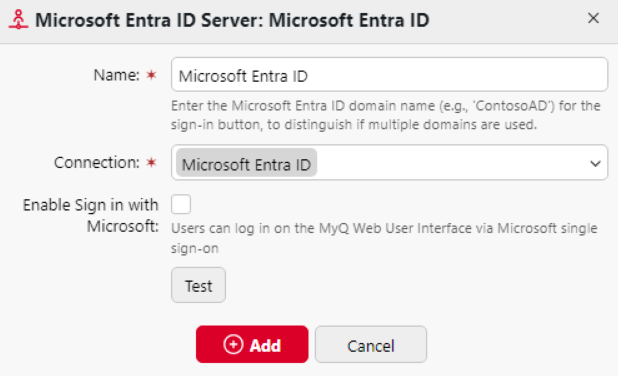618x376 pixels.
Task: Click the 'Enable Sign in with Microsoft:' label
Action: click(x=91, y=216)
